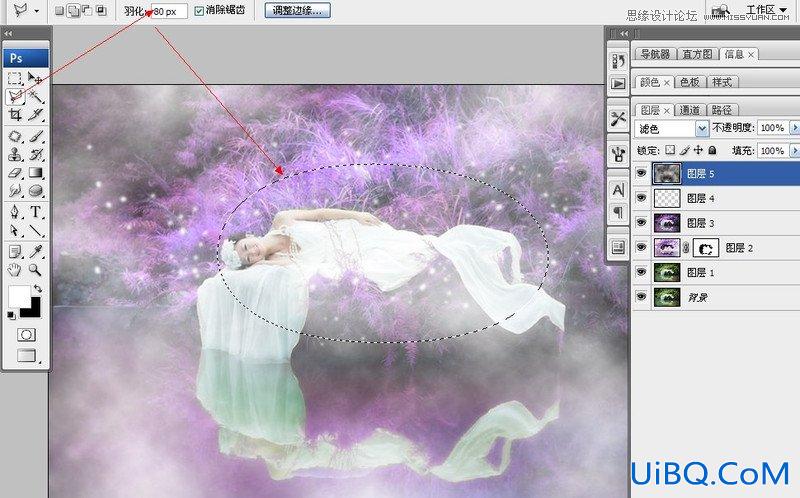Select the Eyedropper tool
800x498 pixels.
pyautogui.click(x=35, y=251)
